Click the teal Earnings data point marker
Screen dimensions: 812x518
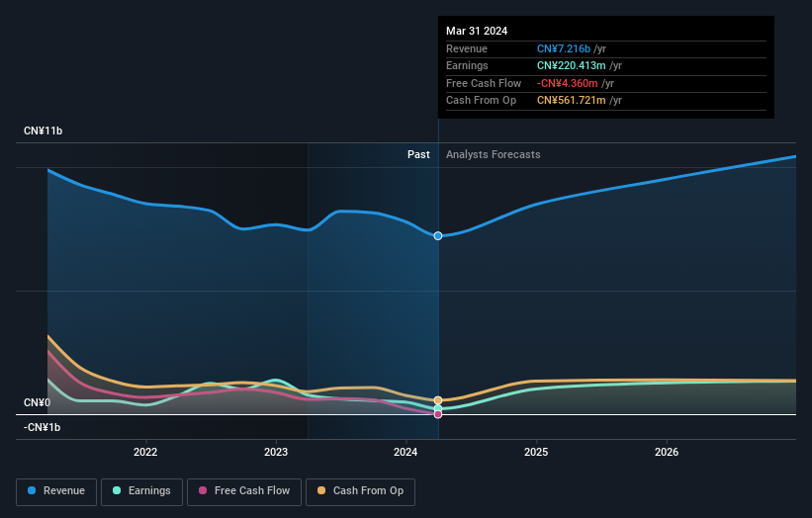[x=438, y=409]
